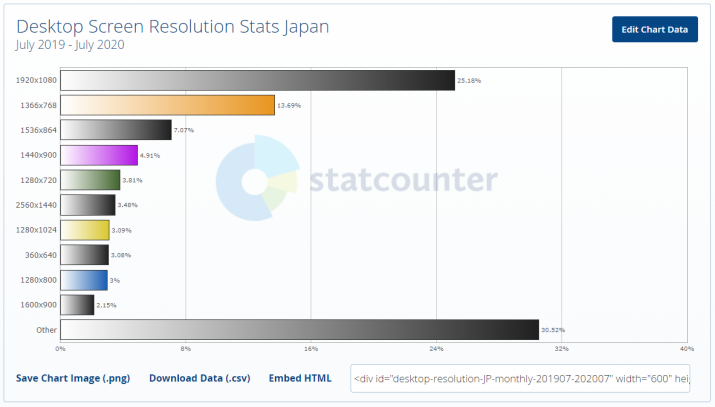Image resolution: width=715 pixels, height=407 pixels.
Task: Click the green 1280x720 bar
Action: click(90, 180)
